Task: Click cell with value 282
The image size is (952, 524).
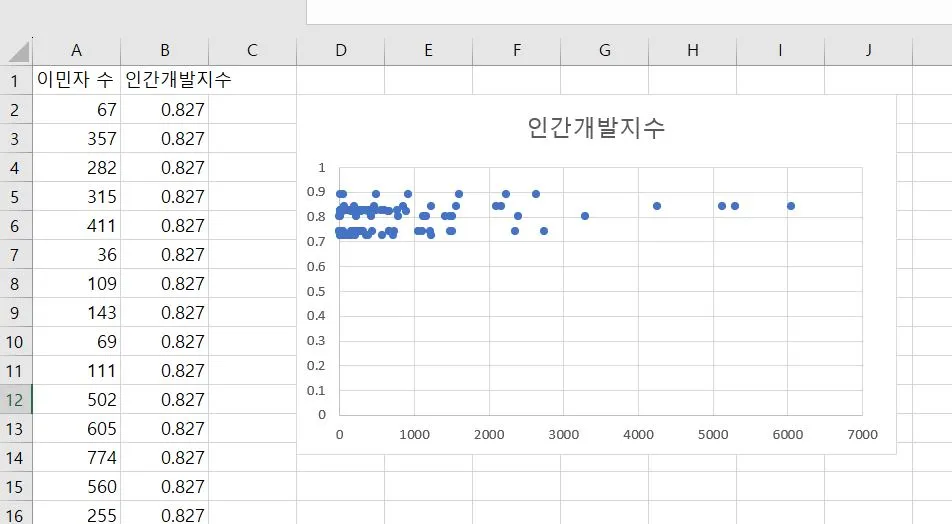Action: pyautogui.click(x=76, y=168)
